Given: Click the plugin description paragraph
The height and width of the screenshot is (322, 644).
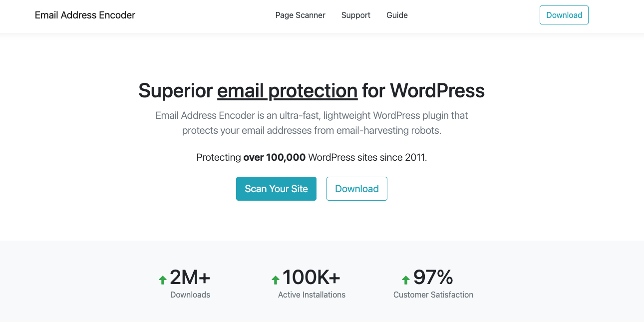Looking at the screenshot, I should [312, 123].
